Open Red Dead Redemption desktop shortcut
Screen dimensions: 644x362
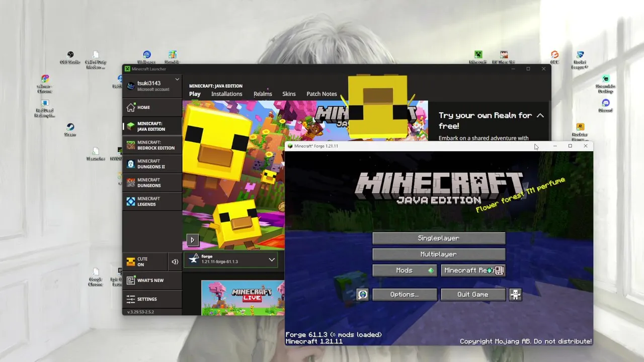44,108
